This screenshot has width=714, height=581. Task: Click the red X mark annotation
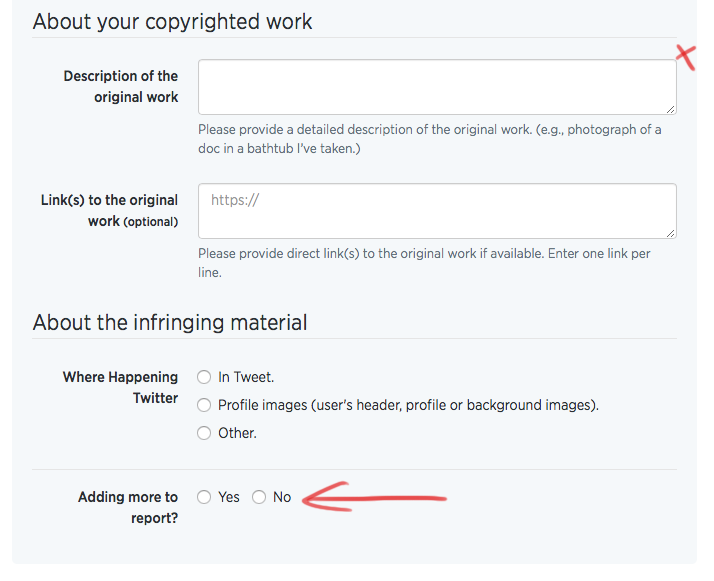click(686, 57)
